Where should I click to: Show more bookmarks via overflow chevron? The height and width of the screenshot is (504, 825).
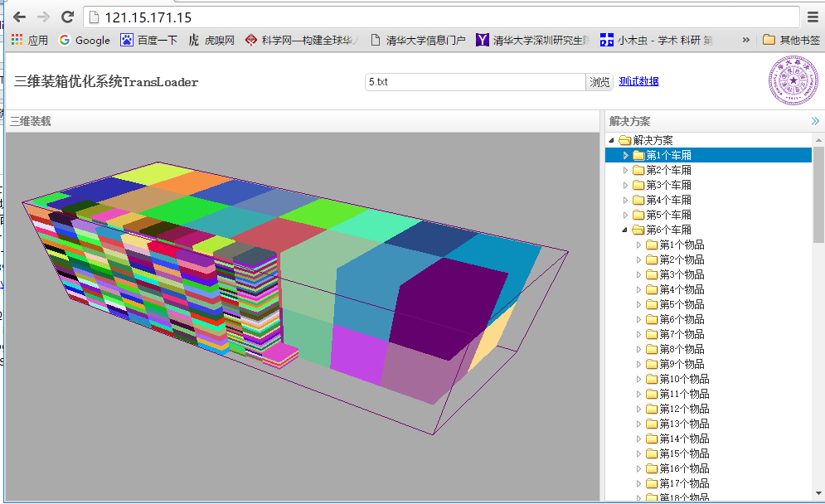pos(745,40)
